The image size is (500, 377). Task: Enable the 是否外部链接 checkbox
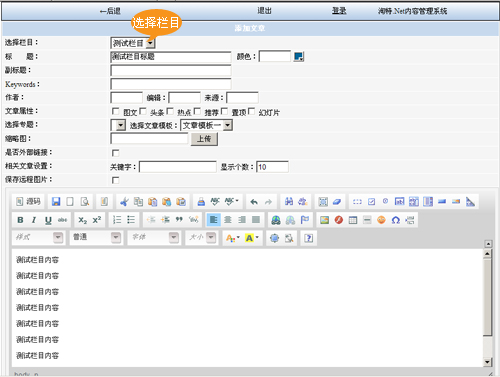coord(116,153)
